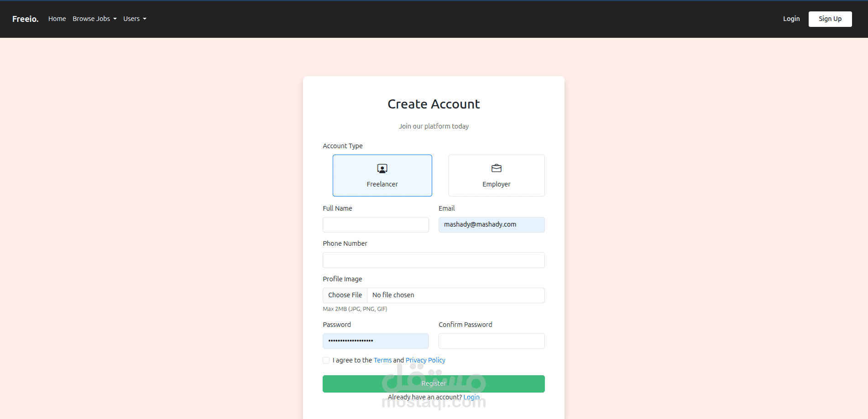Follow the Login link below Register

pyautogui.click(x=471, y=397)
